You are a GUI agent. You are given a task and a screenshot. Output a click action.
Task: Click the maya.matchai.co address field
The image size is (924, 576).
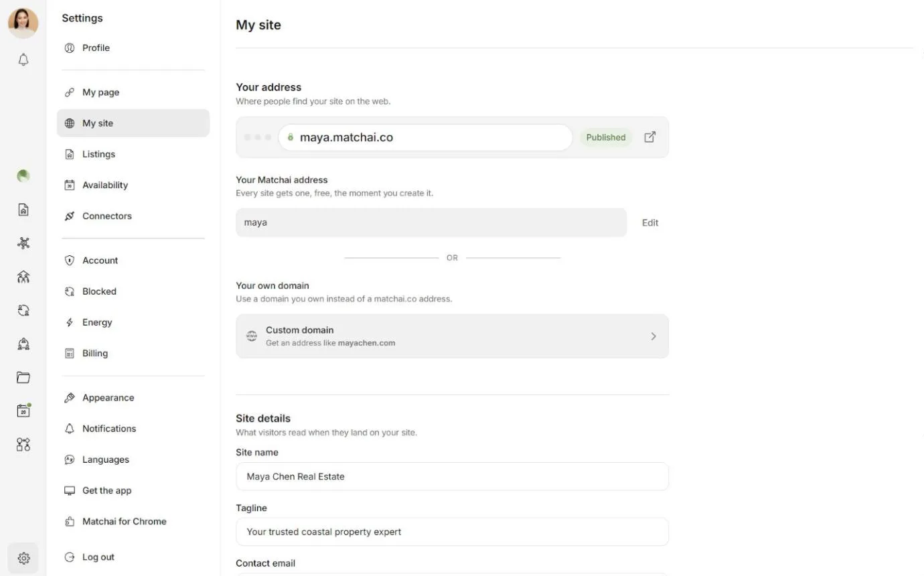pos(425,137)
